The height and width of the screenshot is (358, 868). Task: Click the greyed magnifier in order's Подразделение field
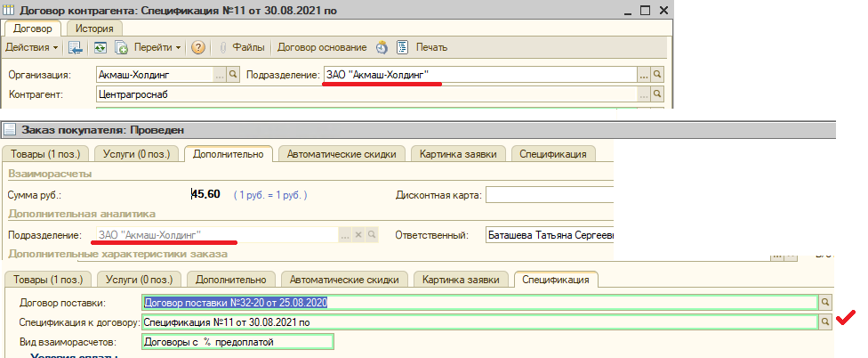click(x=372, y=235)
